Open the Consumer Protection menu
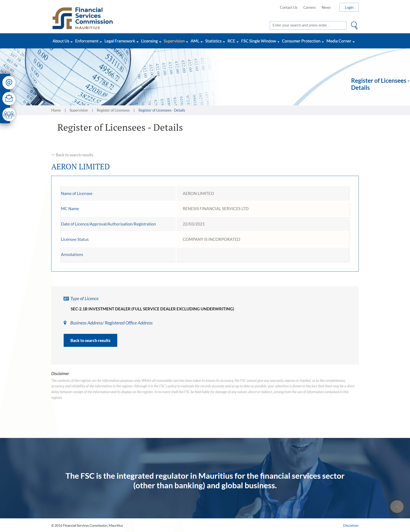Viewport: 410px width, 532px height. [x=303, y=41]
